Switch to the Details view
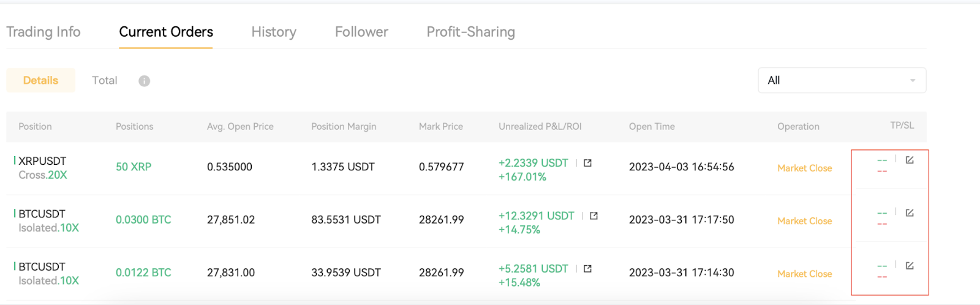 tap(40, 80)
